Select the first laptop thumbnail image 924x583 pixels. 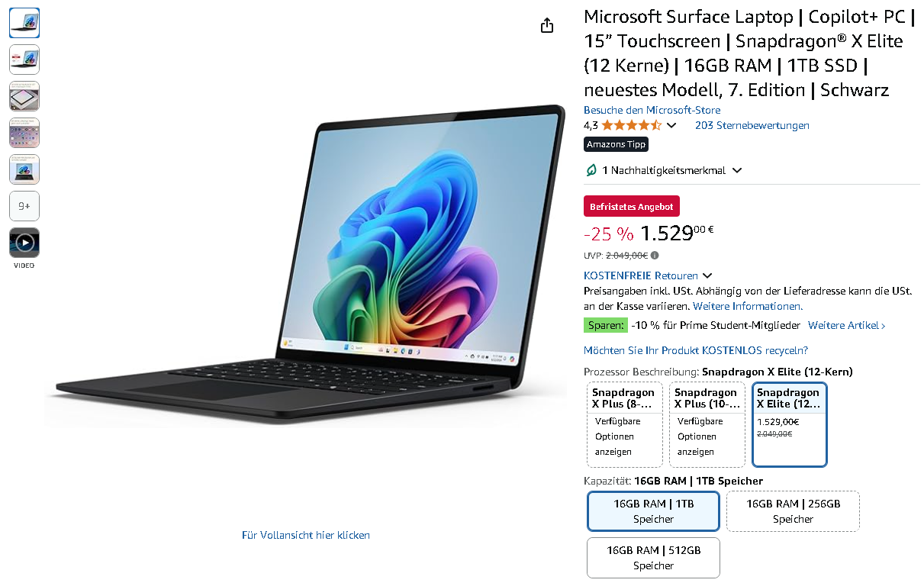coord(24,23)
